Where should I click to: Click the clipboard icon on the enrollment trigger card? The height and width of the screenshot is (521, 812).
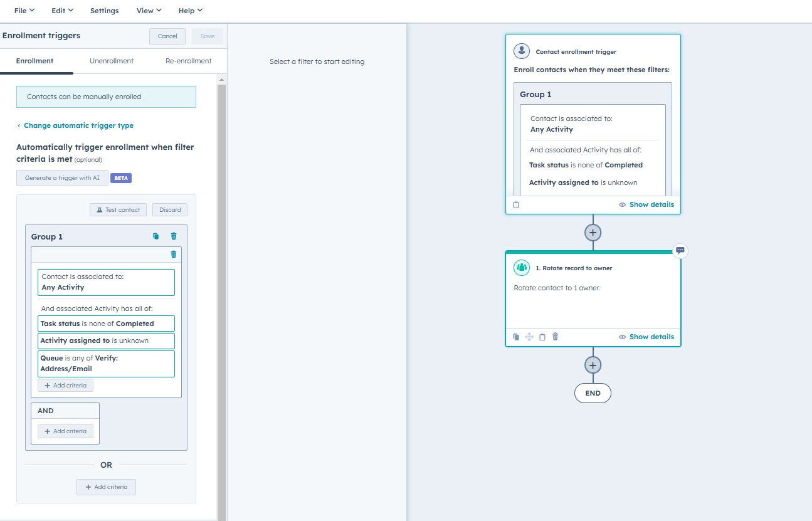pyautogui.click(x=515, y=204)
